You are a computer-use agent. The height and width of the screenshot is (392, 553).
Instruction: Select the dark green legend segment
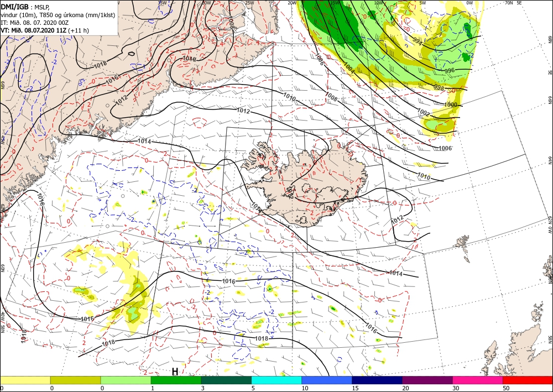coord(226,380)
